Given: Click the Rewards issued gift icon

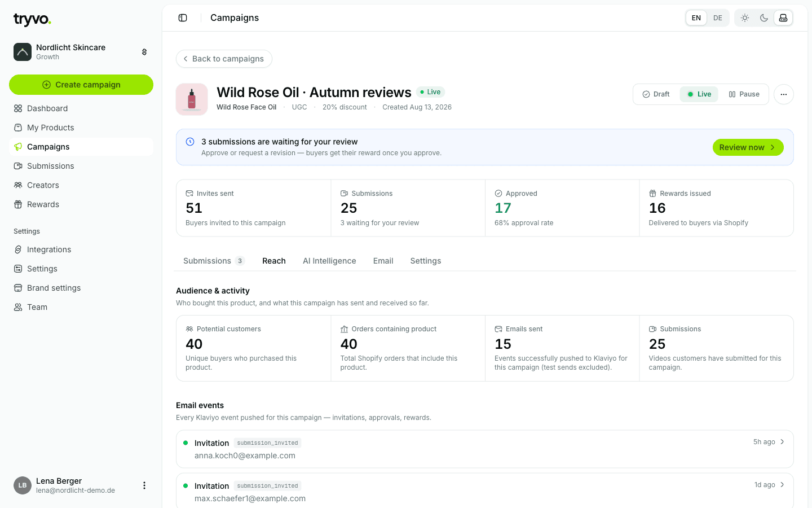Looking at the screenshot, I should point(652,194).
